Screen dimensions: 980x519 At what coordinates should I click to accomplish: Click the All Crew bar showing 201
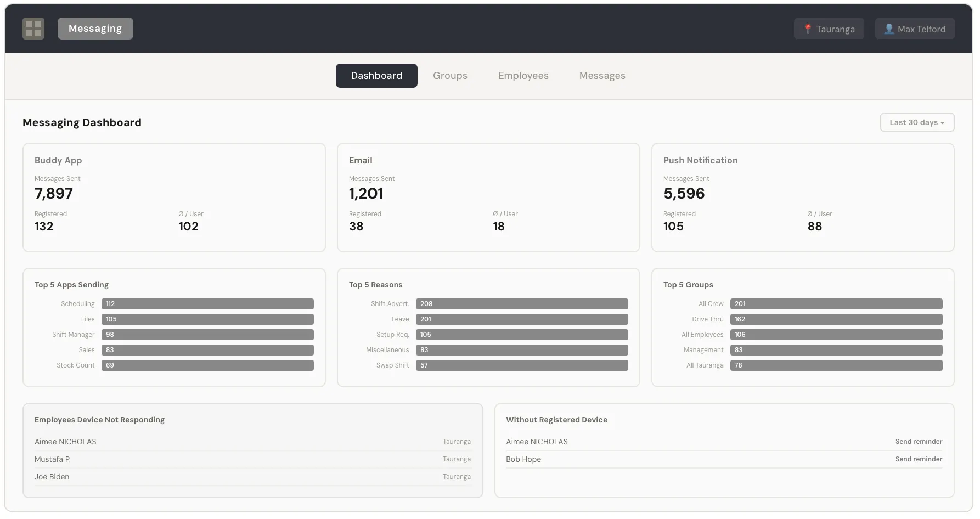836,304
